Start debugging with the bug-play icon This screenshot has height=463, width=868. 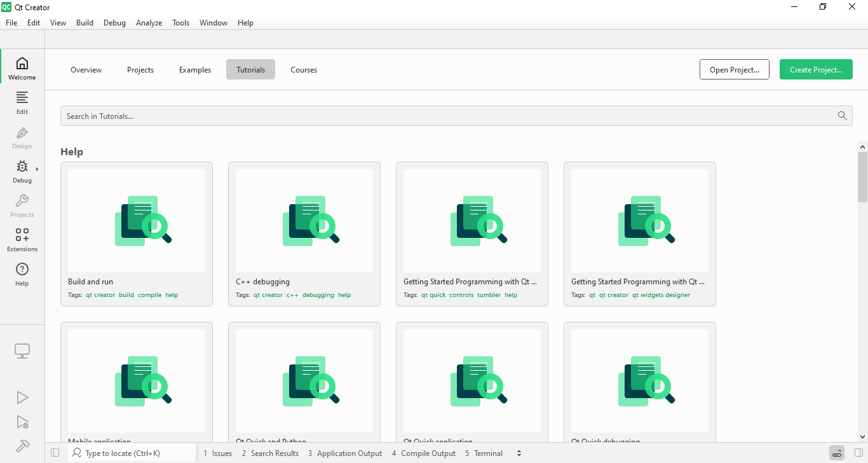point(22,422)
